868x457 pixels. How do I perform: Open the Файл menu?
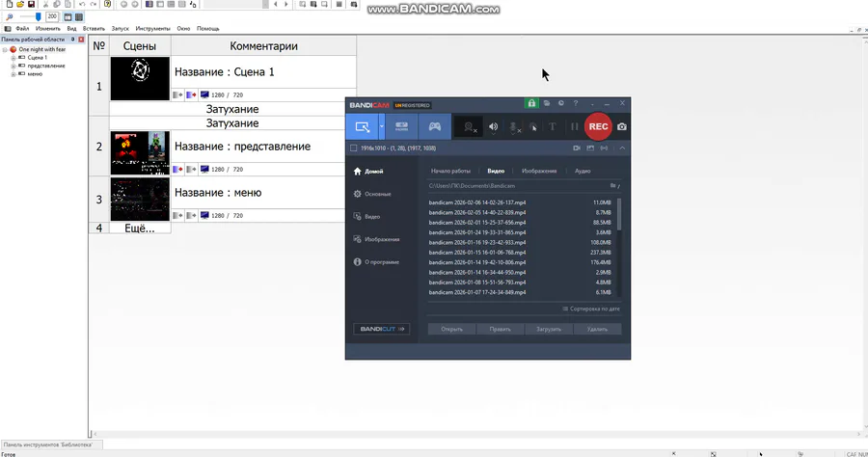pos(22,28)
